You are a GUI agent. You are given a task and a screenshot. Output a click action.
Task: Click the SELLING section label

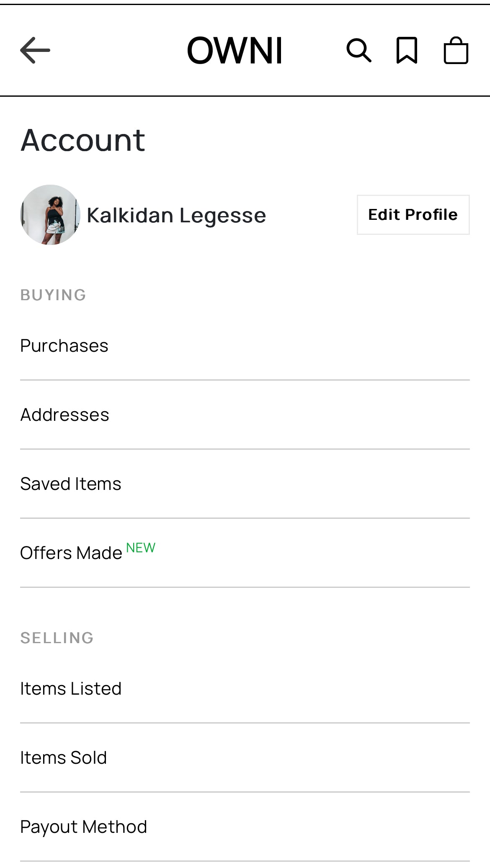pyautogui.click(x=57, y=638)
